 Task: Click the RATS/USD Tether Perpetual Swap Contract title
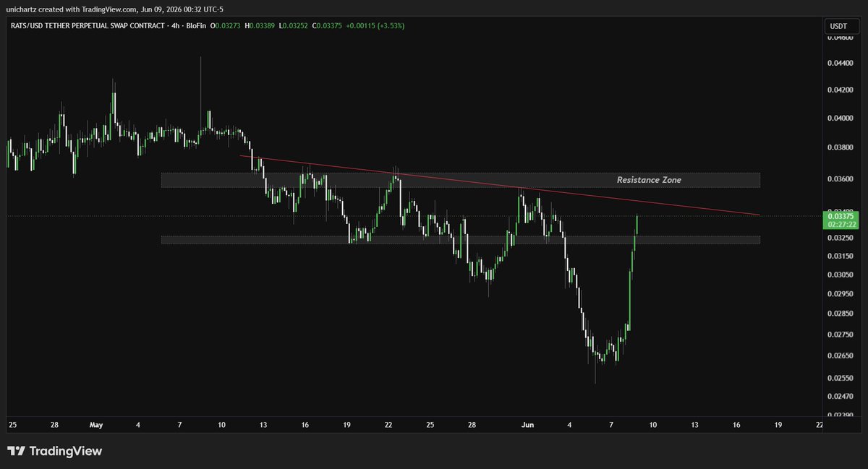click(x=86, y=25)
